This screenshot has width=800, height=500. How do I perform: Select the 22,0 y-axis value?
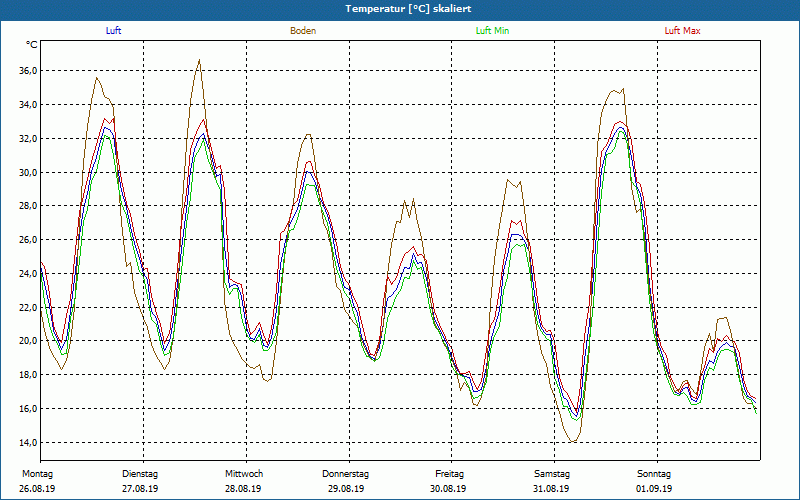tap(29, 307)
